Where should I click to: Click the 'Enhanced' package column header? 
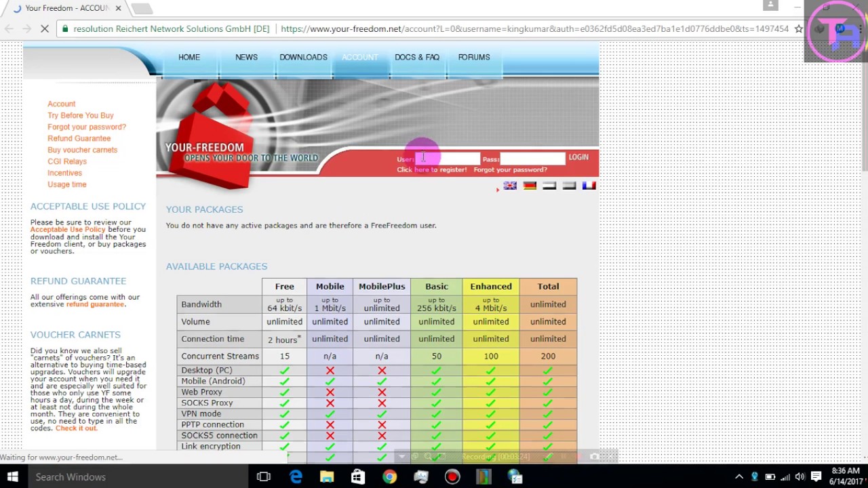click(491, 286)
